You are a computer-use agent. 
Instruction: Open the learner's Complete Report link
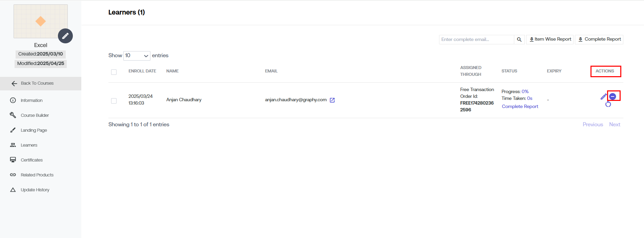click(520, 106)
